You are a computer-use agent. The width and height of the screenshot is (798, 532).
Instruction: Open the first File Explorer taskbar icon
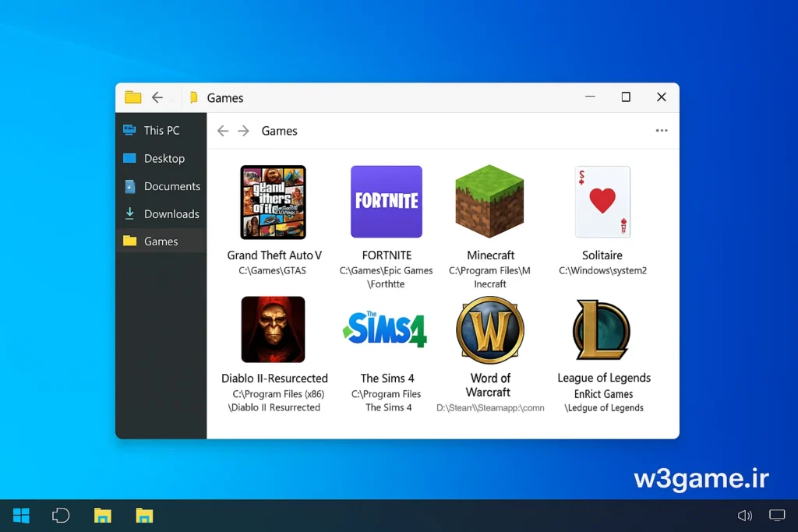coord(102,516)
